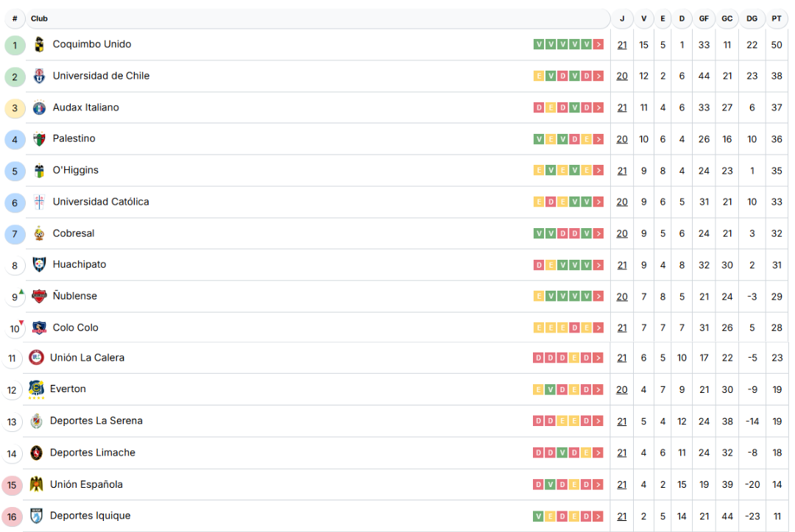Open Ñublense team link
795x532 pixels.
[75, 295]
